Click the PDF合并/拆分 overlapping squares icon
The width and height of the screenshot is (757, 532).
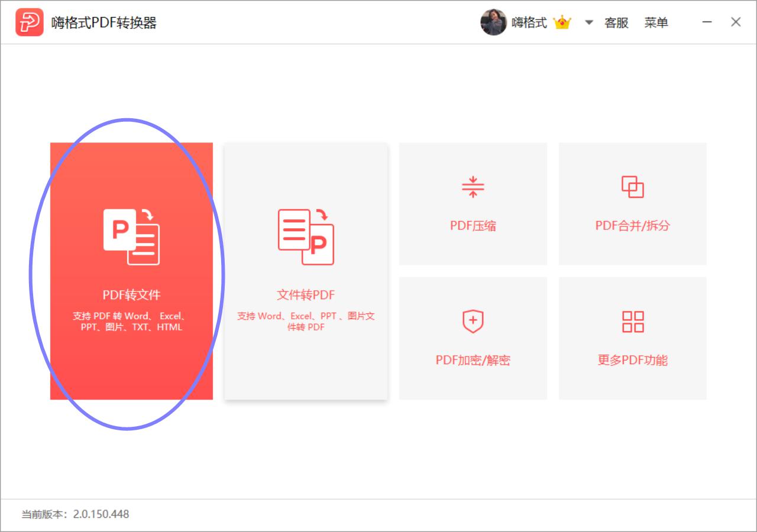pyautogui.click(x=633, y=187)
